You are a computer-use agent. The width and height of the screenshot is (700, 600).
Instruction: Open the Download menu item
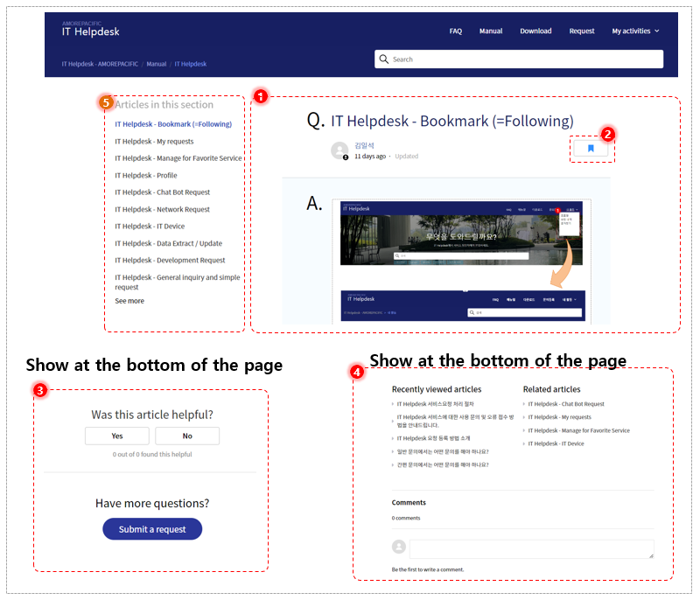(535, 31)
